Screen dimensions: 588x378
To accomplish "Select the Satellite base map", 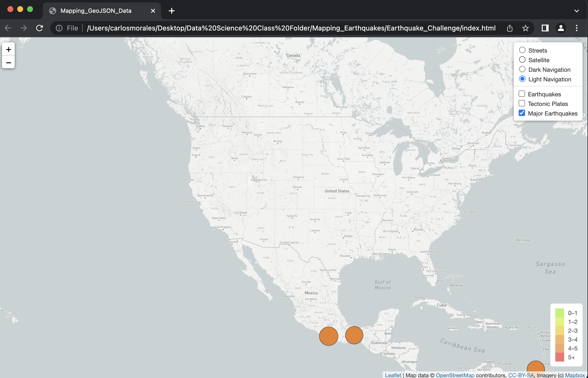I will click(523, 59).
